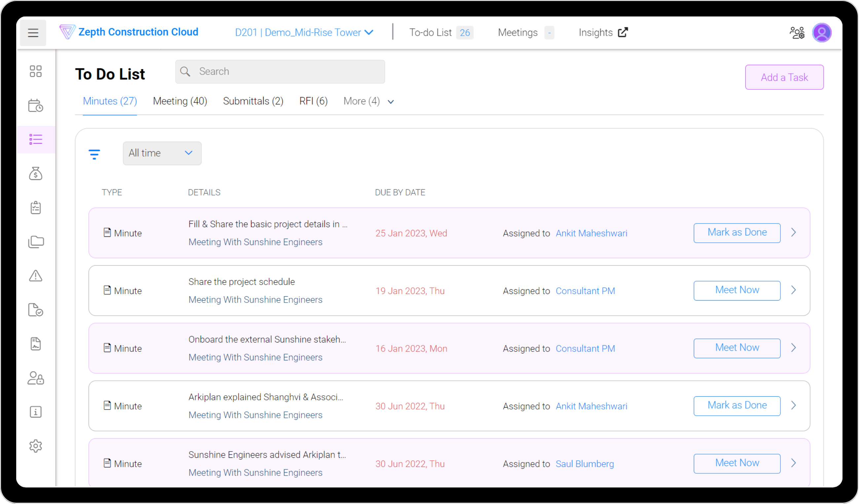Select the to-do list sidebar icon

pyautogui.click(x=35, y=139)
